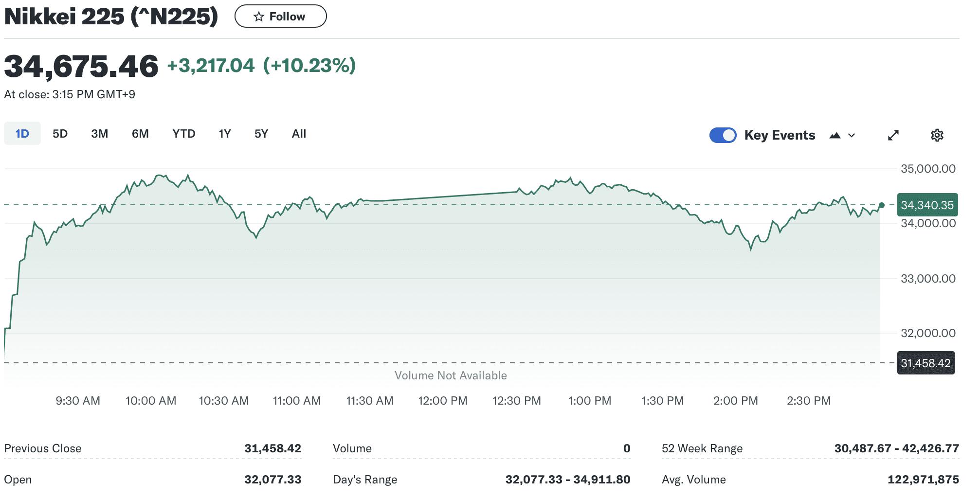Click the Open label
Viewport: 980px width, 499px height.
pyautogui.click(x=18, y=480)
